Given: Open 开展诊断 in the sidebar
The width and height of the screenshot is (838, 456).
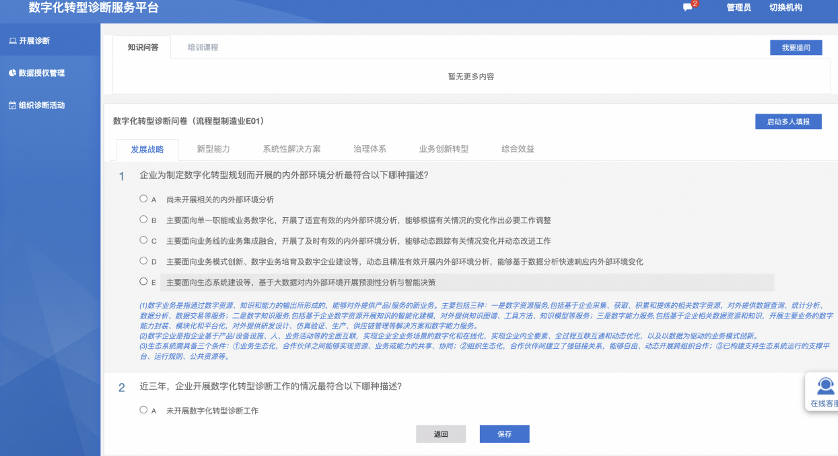Looking at the screenshot, I should coord(34,41).
